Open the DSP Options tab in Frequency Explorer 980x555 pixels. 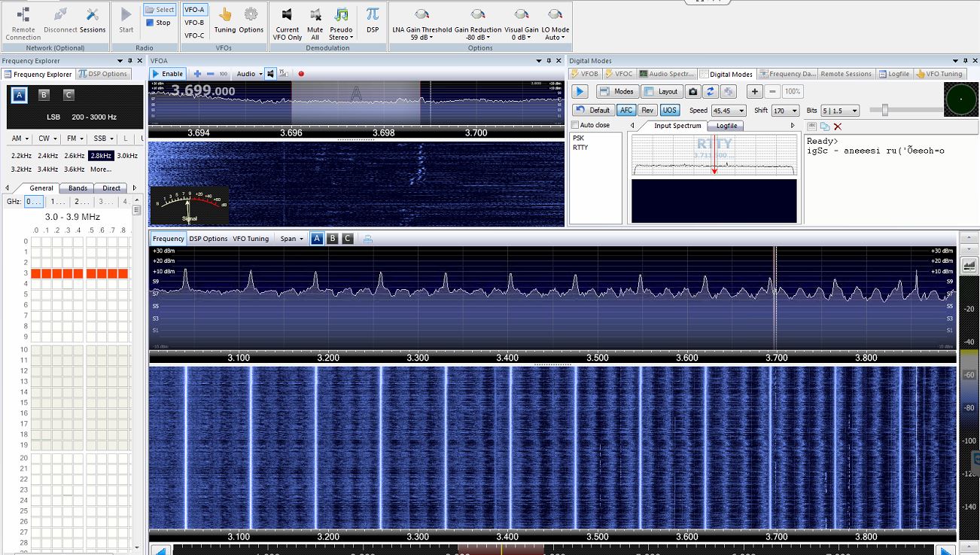coord(104,74)
